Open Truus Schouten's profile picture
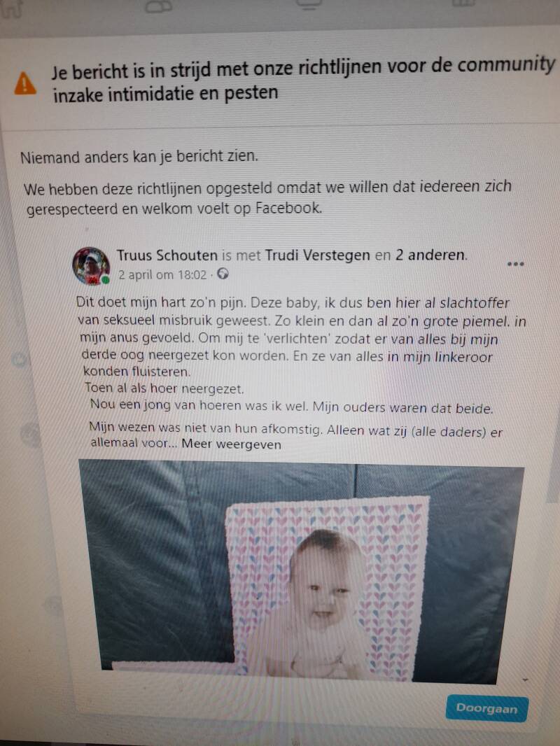Viewport: 560px width, 746px height. tap(91, 266)
